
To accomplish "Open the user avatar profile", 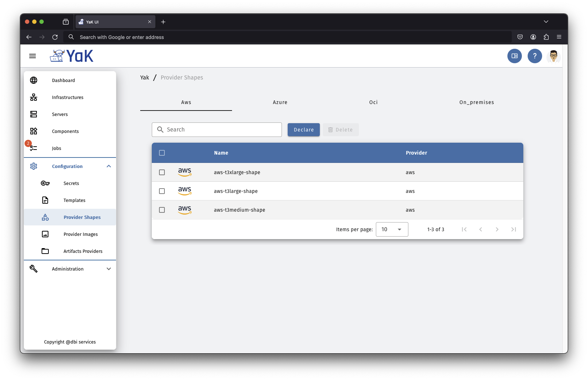I will tap(553, 56).
